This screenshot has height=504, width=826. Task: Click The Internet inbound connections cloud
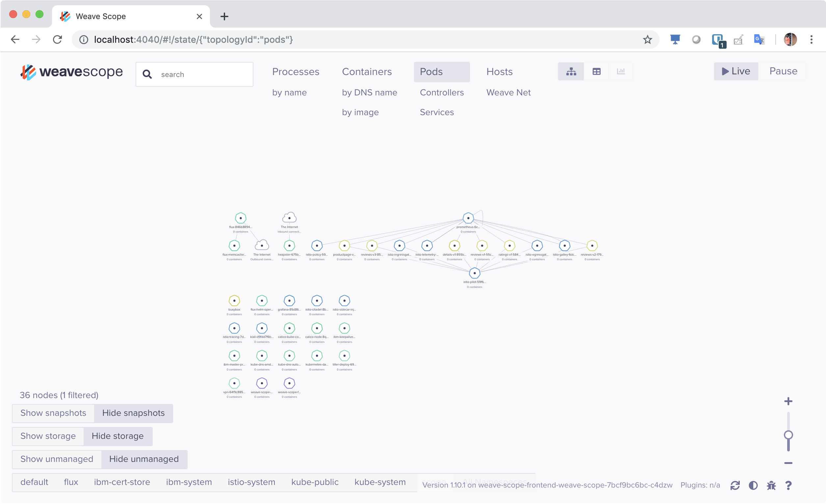[289, 218]
